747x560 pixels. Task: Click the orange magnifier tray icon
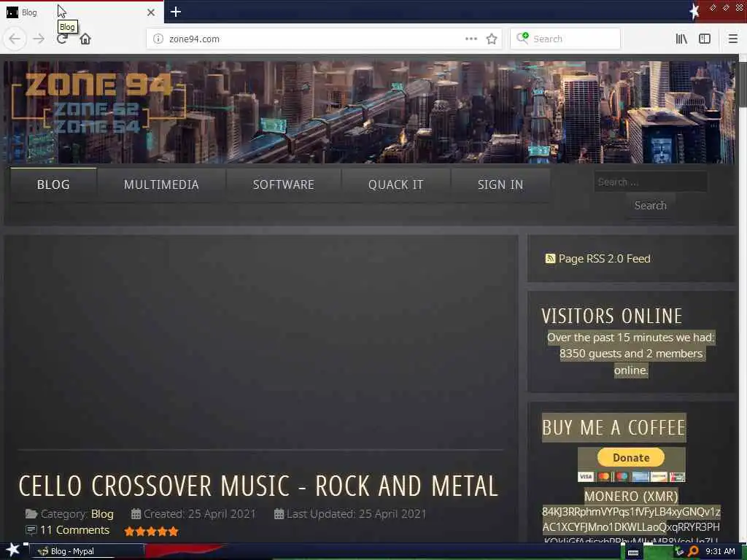click(693, 551)
